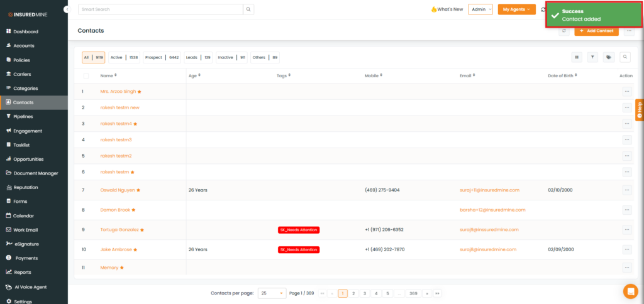Open the Damon Brook contact link
Image resolution: width=644 pixels, height=304 pixels.
pos(115,210)
